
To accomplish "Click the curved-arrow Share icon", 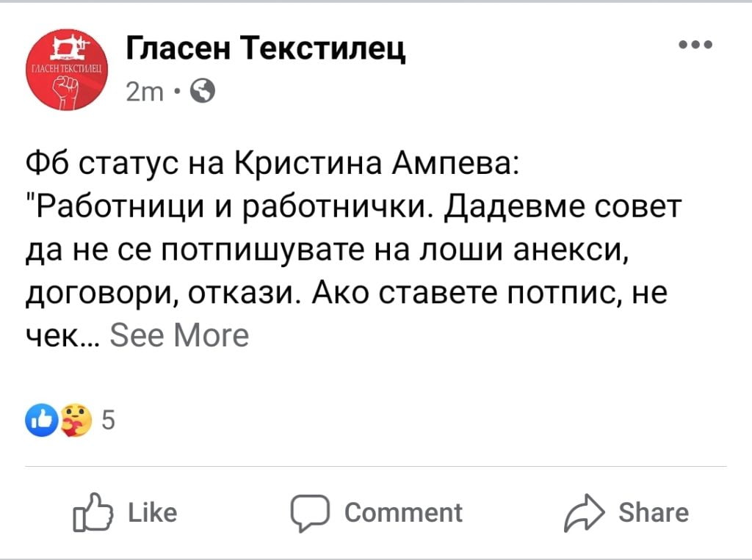I will 584,512.
